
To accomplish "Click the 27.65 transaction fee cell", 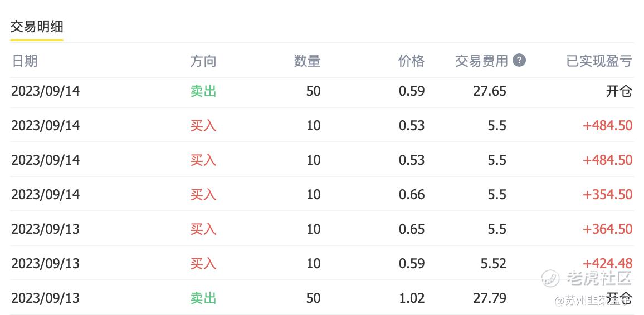I will pos(490,91).
